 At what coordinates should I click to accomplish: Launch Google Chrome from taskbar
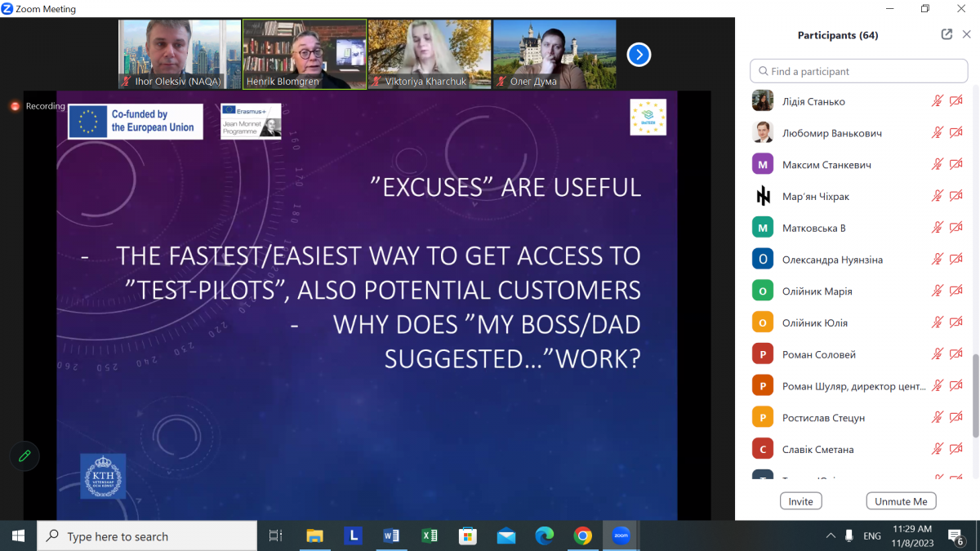point(582,536)
